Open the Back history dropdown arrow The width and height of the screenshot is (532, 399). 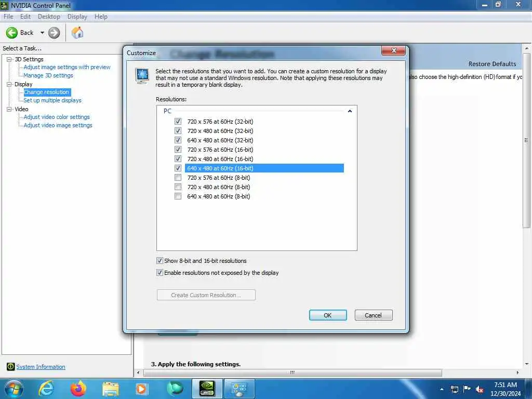coord(42,33)
